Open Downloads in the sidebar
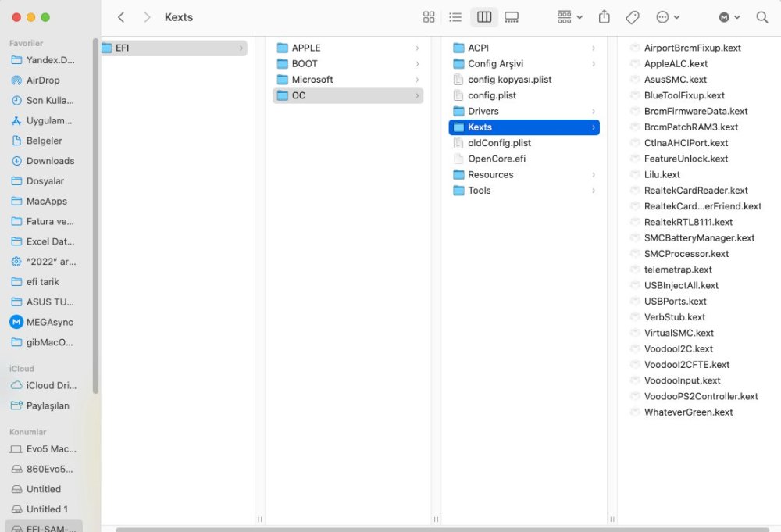The image size is (781, 532). tap(43, 161)
